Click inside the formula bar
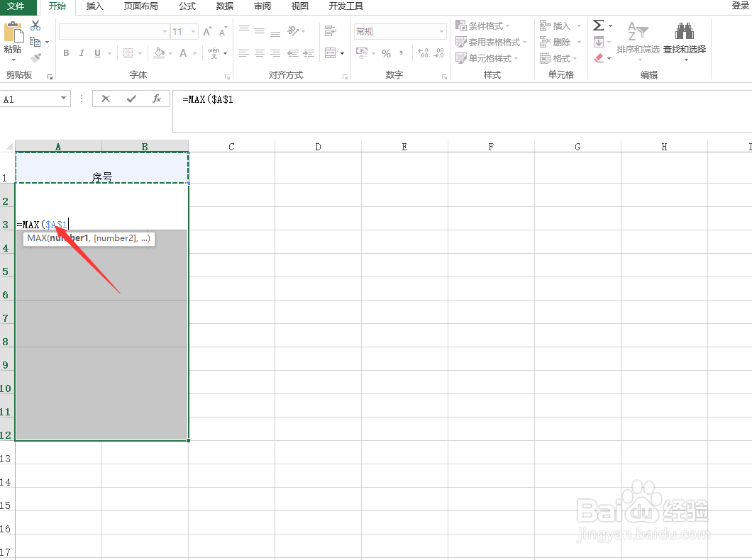The width and height of the screenshot is (752, 560). point(462,111)
